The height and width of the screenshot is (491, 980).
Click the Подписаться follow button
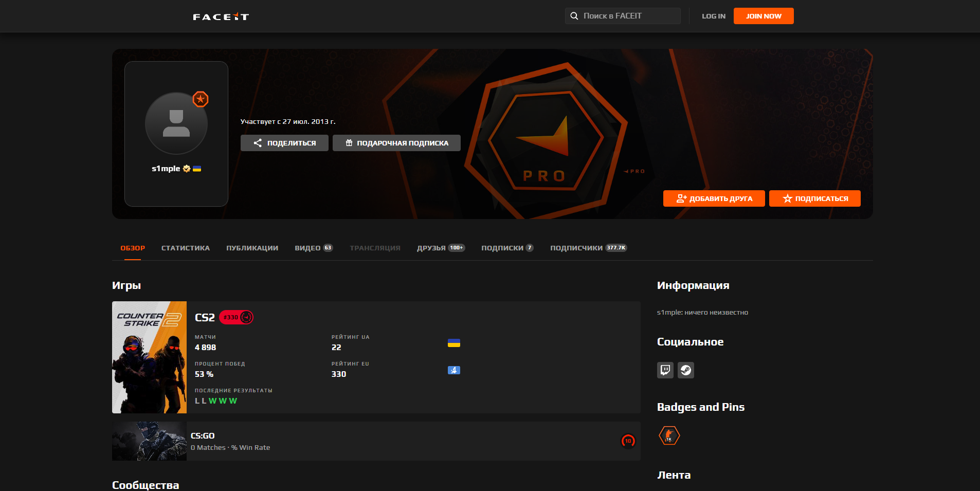tap(815, 198)
